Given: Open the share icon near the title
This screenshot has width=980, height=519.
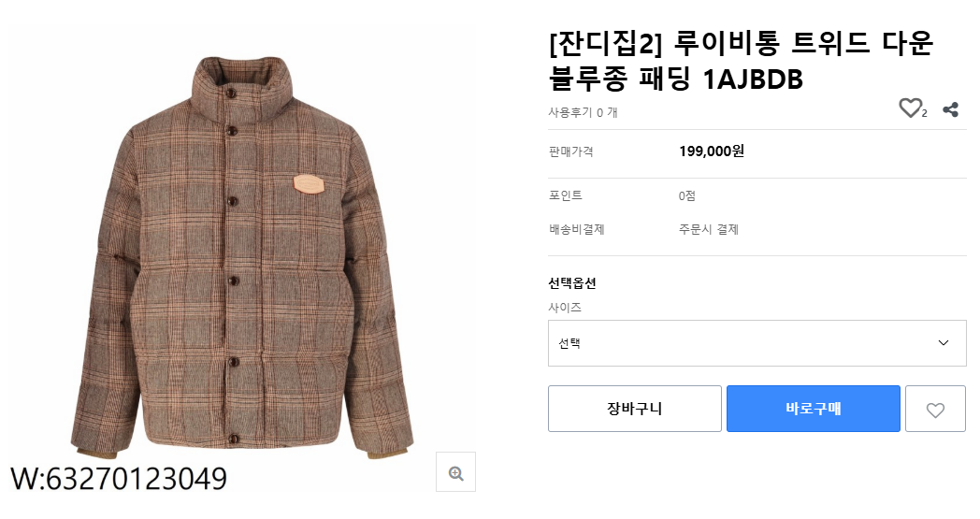Looking at the screenshot, I should coord(950,109).
